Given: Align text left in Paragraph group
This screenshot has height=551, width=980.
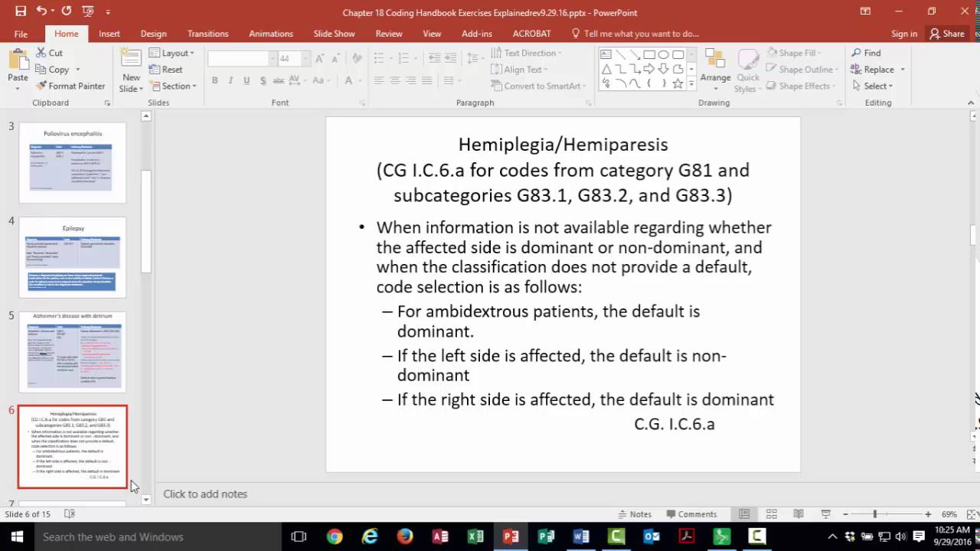Looking at the screenshot, I should (378, 80).
